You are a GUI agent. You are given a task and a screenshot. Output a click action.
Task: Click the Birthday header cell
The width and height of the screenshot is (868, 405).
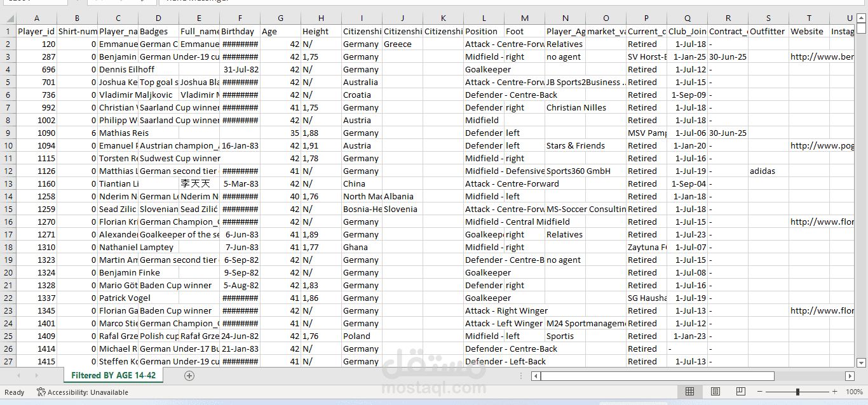(240, 31)
